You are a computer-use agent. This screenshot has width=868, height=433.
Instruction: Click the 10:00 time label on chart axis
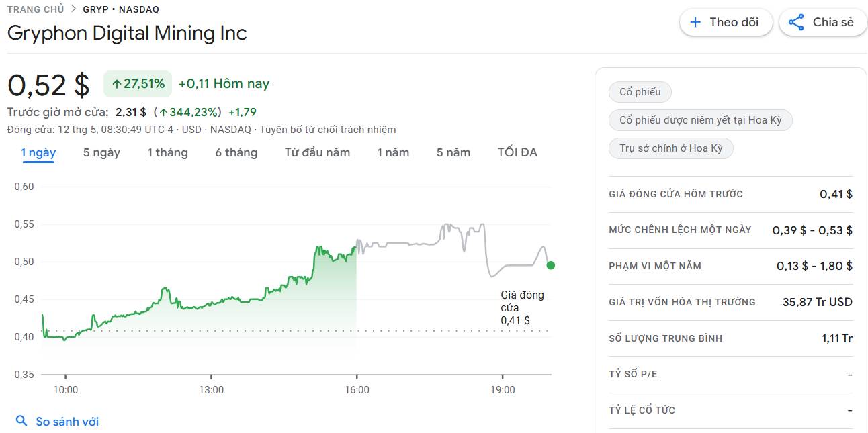point(65,390)
